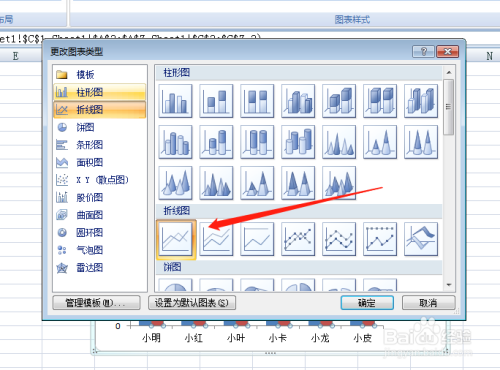Choose the 3-D pyramid chart icon

coord(339,183)
